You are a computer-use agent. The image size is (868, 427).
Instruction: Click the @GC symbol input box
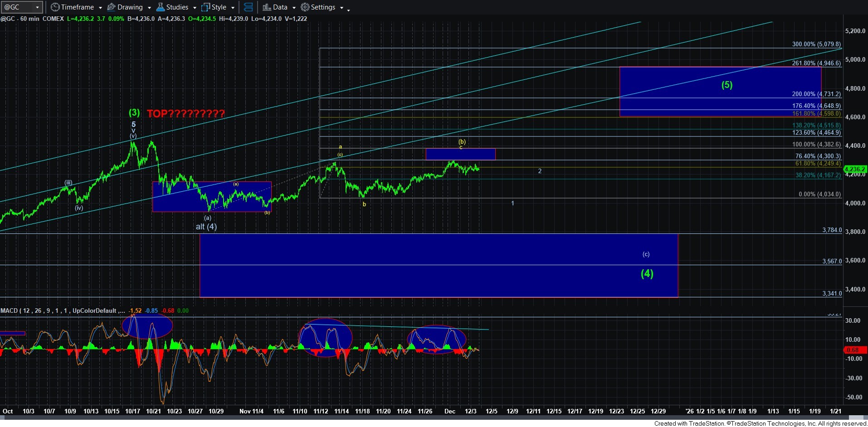point(17,7)
